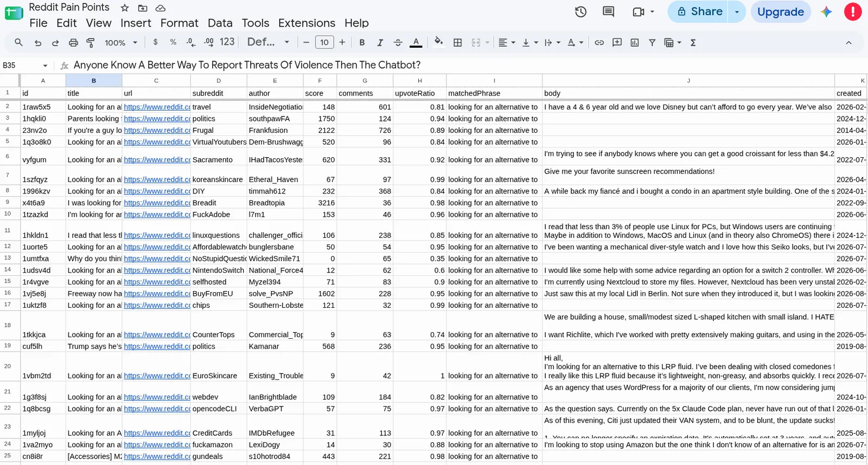Open reddit link in webdev row
The image size is (868, 465).
(x=157, y=397)
